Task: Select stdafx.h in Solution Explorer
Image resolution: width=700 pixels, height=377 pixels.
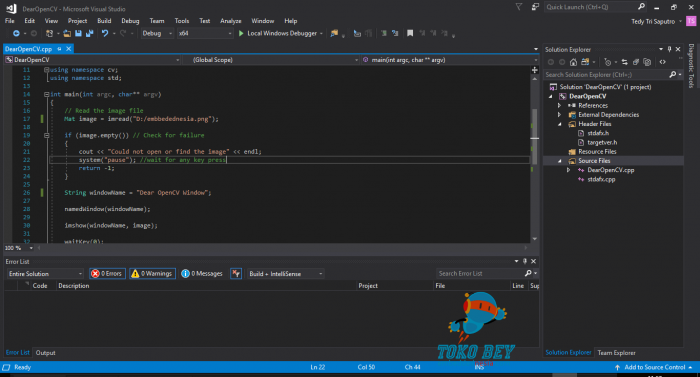Action: tap(597, 133)
